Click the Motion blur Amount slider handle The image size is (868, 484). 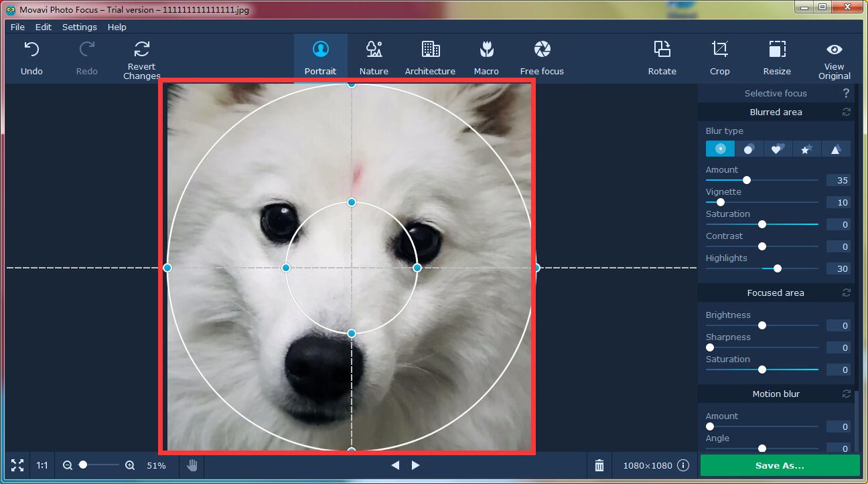coord(710,426)
